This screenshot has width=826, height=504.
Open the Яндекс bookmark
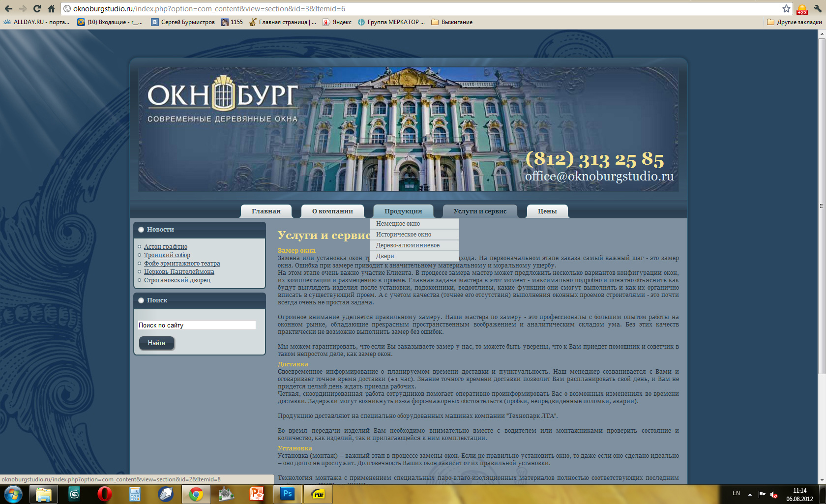pyautogui.click(x=337, y=22)
